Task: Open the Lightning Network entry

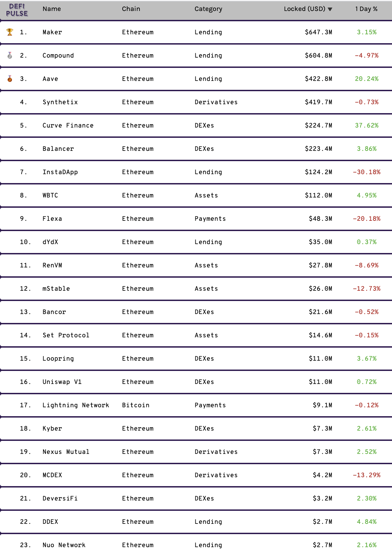Action: pyautogui.click(x=196, y=405)
